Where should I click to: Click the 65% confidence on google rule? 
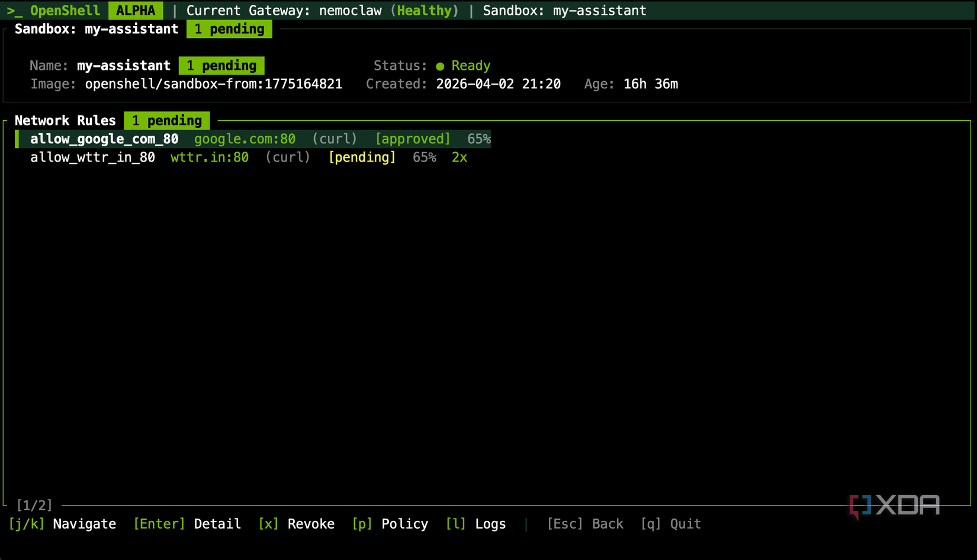click(479, 139)
